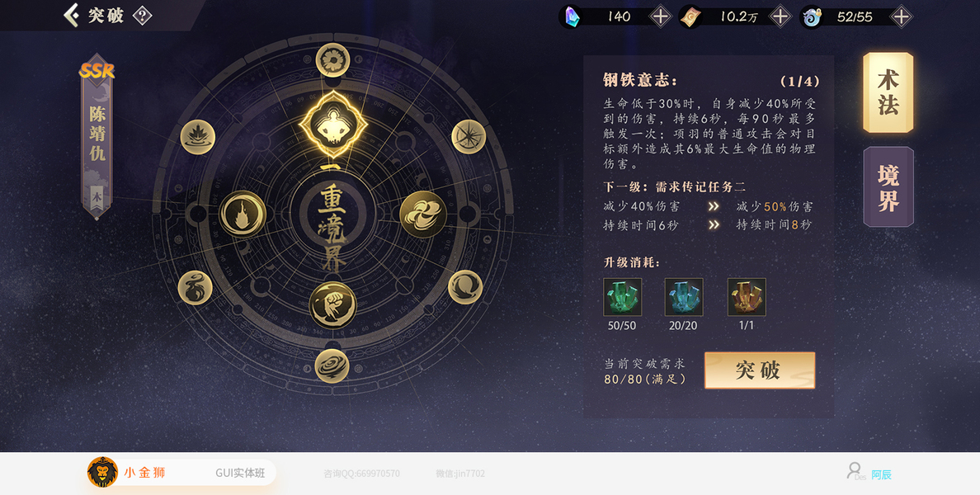Select the wisp node at lower left

[x=195, y=287]
